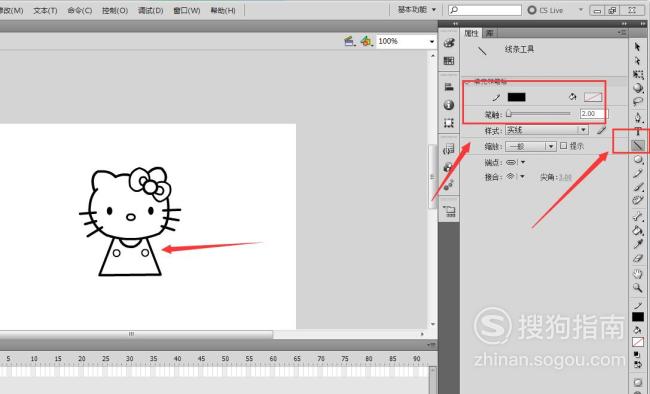Click the Edit Symbols icon above stage
Screen dimensions: 650x394
(366, 41)
